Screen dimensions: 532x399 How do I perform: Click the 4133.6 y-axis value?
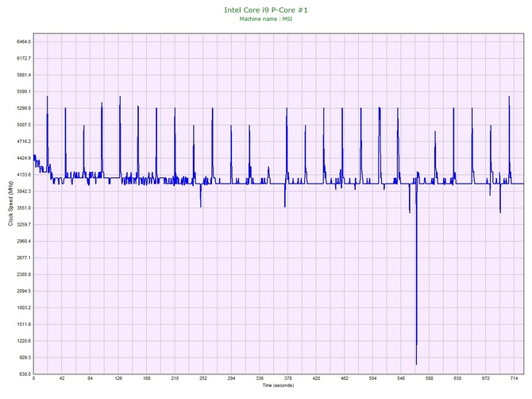click(24, 175)
